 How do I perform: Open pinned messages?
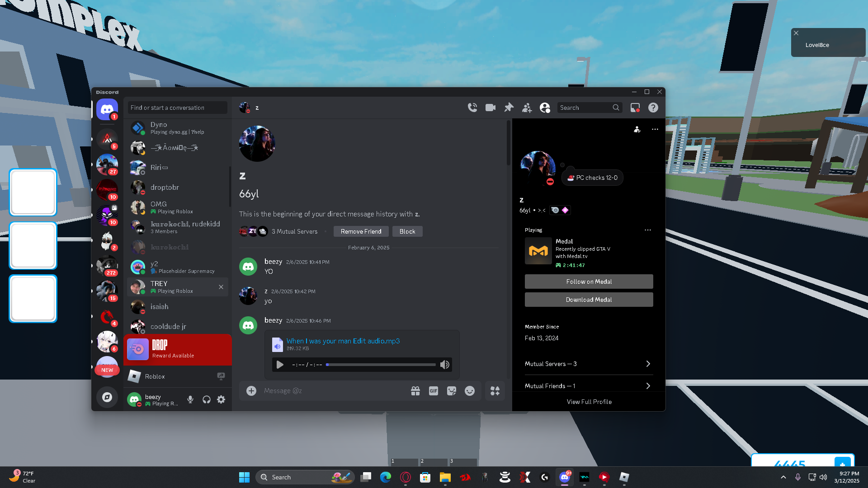pos(509,108)
